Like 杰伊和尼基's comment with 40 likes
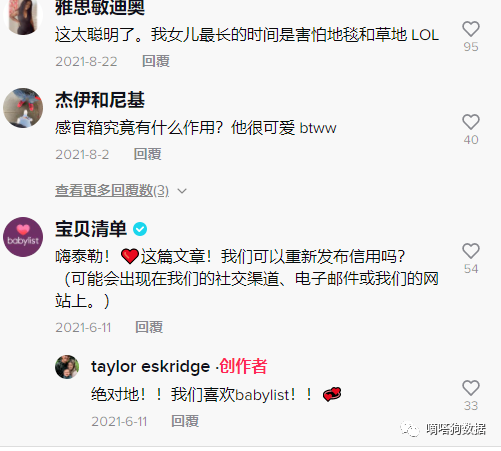 pyautogui.click(x=471, y=122)
